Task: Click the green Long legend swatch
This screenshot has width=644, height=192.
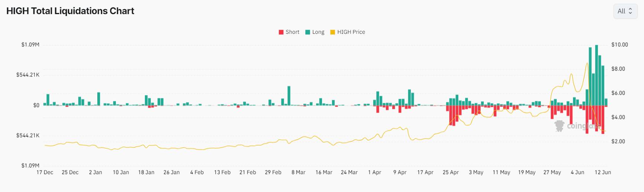Action: click(308, 32)
